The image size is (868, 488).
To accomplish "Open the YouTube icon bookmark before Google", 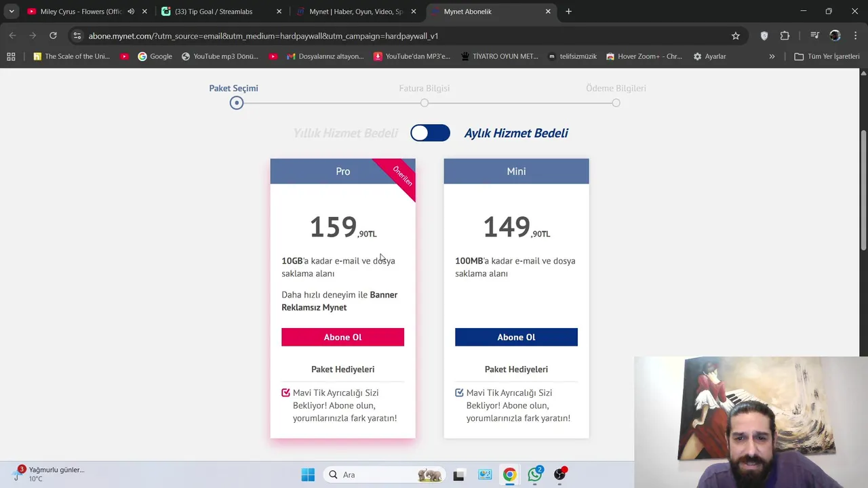I will tap(124, 56).
